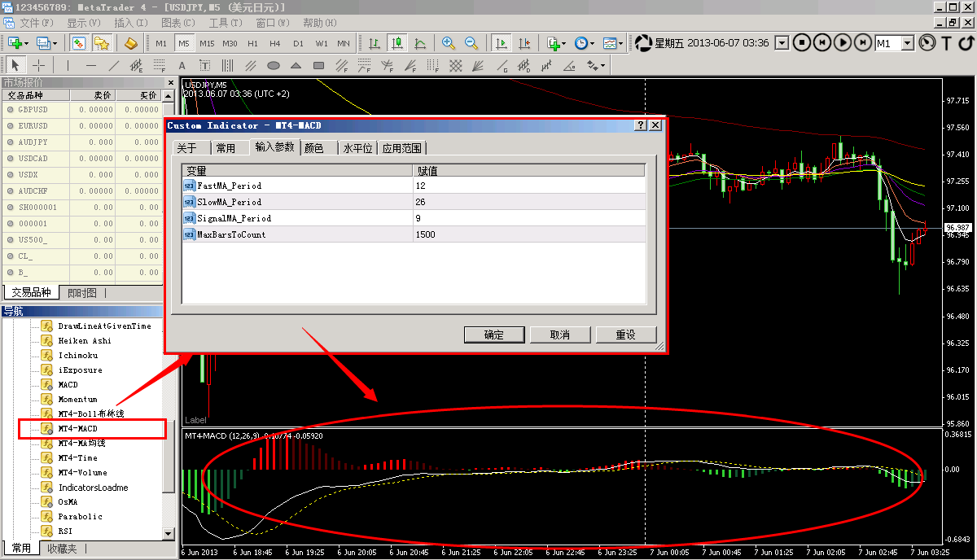Image resolution: width=977 pixels, height=560 pixels.
Task: Toggle the H1 timeframe button
Action: point(252,43)
